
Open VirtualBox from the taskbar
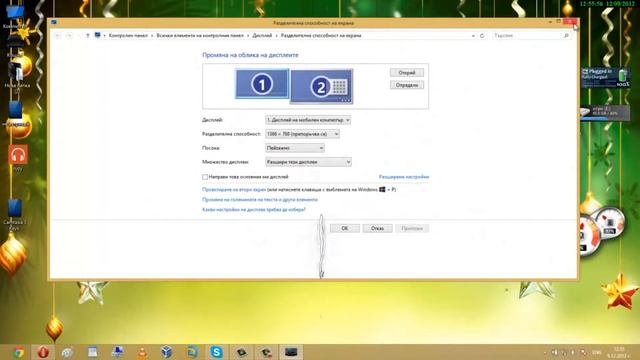(167, 352)
